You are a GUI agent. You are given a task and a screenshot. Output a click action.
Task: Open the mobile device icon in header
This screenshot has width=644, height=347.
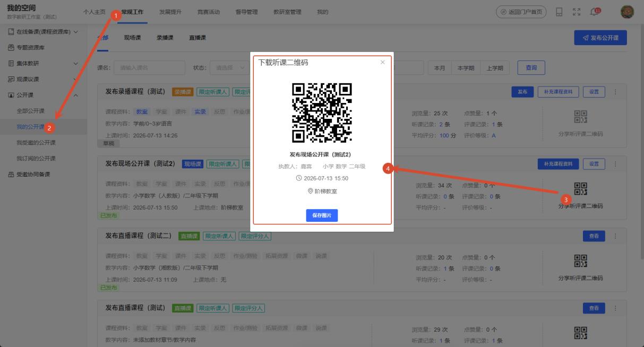coord(559,12)
